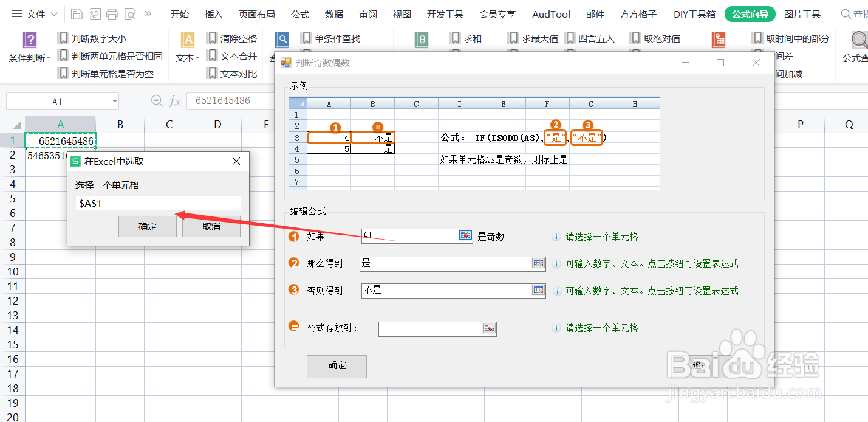Click the fx insert function icon
The height and width of the screenshot is (422, 868).
175,101
